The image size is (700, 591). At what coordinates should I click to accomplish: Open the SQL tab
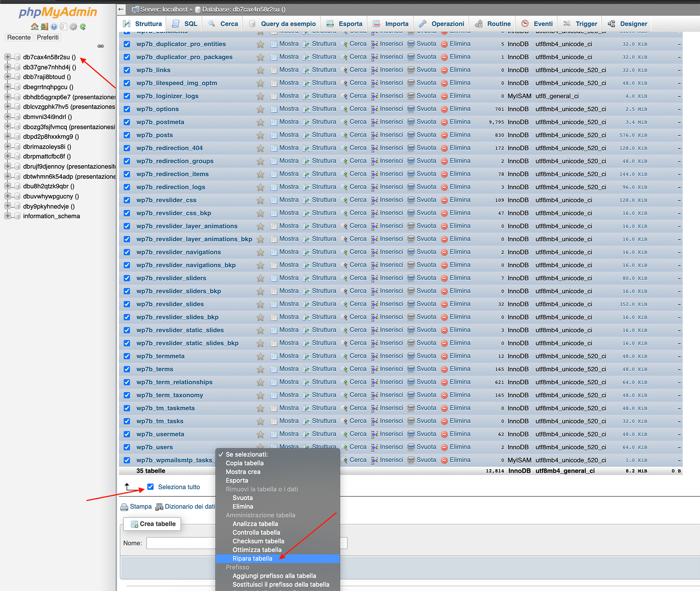coord(184,24)
